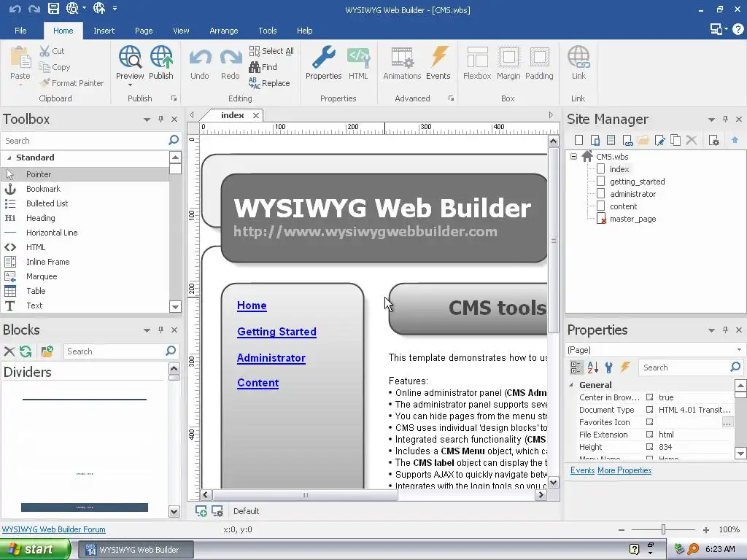The width and height of the screenshot is (747, 560).
Task: Click the page settings gear icon in Site Manager
Action: point(713,140)
